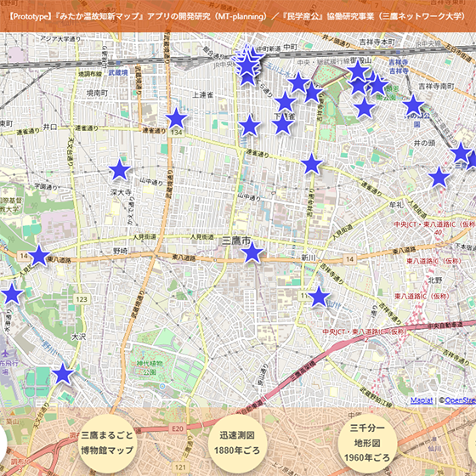Open the star marker above 深大寺 label
This screenshot has width=476, height=476.
pos(120,170)
